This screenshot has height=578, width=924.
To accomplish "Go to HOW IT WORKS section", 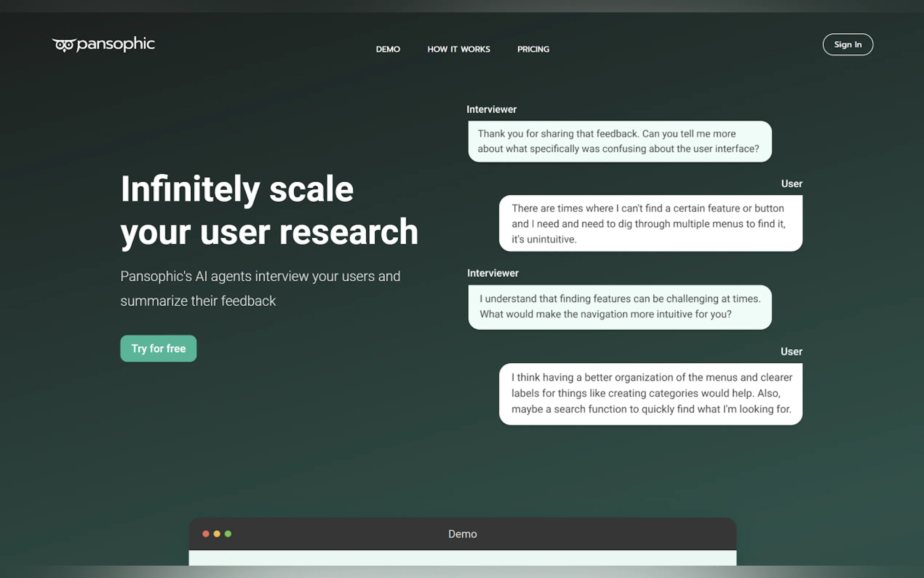I will 458,49.
